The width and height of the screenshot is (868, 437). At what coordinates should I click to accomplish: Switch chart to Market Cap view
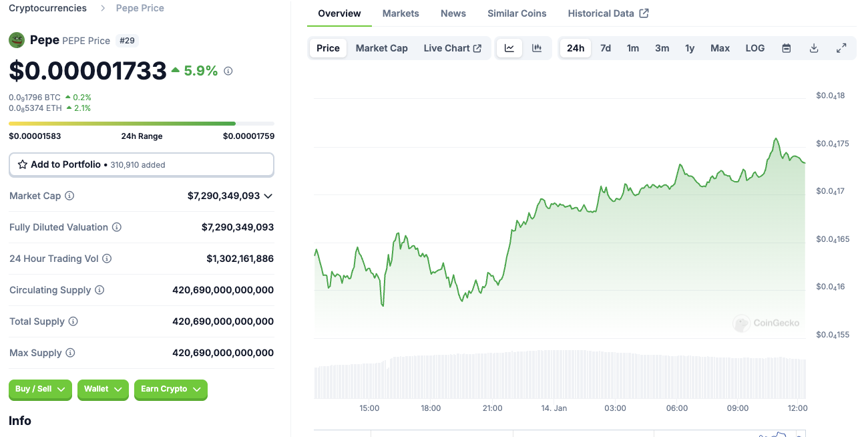click(x=382, y=48)
